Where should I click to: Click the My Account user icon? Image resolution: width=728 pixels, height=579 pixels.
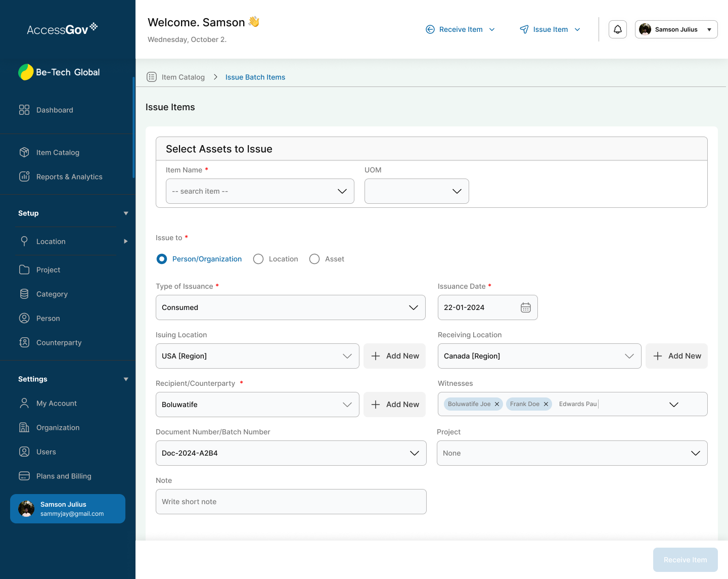(x=24, y=403)
